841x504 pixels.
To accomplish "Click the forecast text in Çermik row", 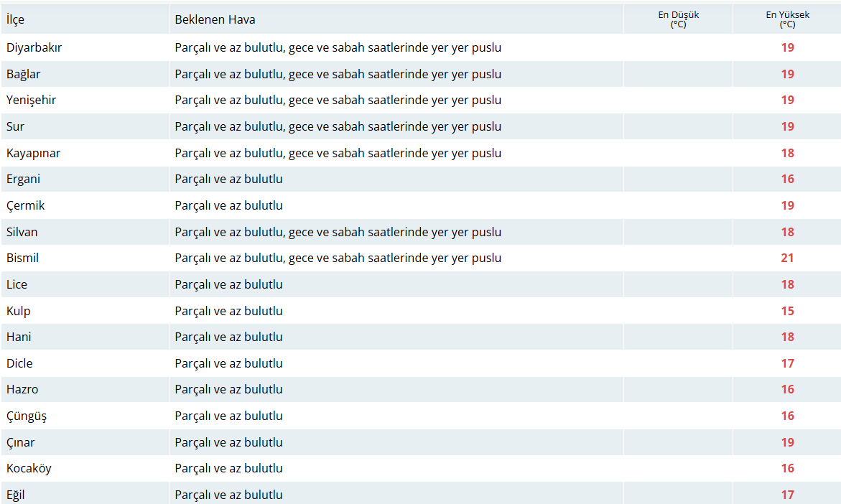I will pos(228,206).
